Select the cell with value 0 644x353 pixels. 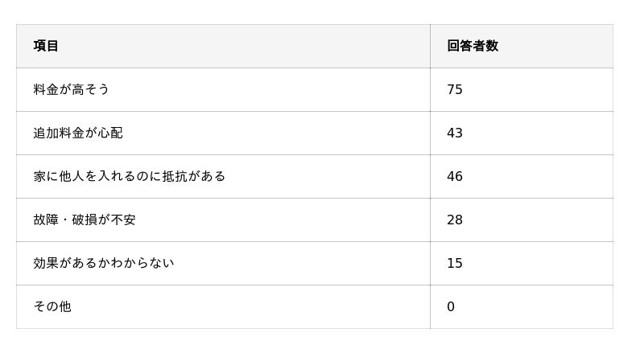tap(451, 306)
